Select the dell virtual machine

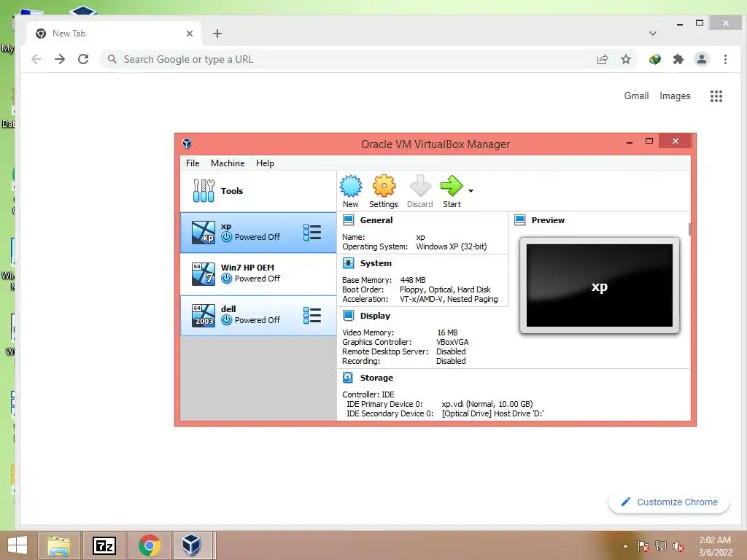pos(258,315)
